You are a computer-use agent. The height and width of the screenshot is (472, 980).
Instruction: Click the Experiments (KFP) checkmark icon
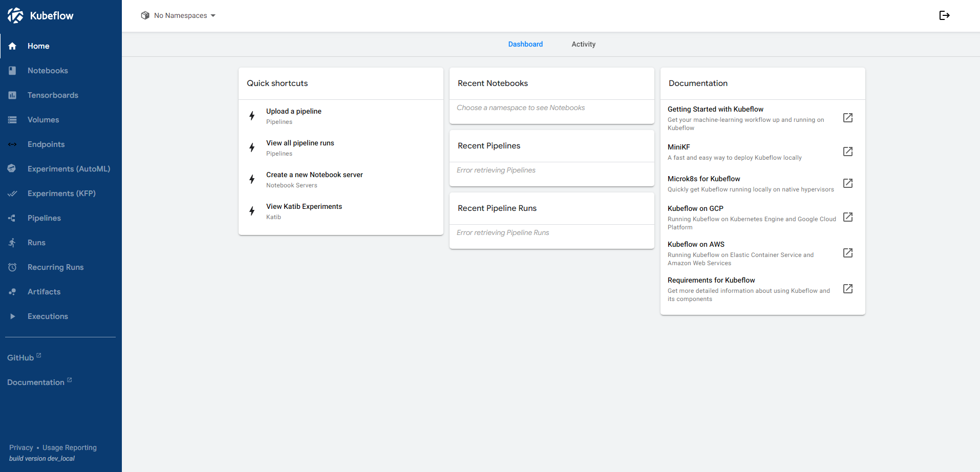(12, 194)
